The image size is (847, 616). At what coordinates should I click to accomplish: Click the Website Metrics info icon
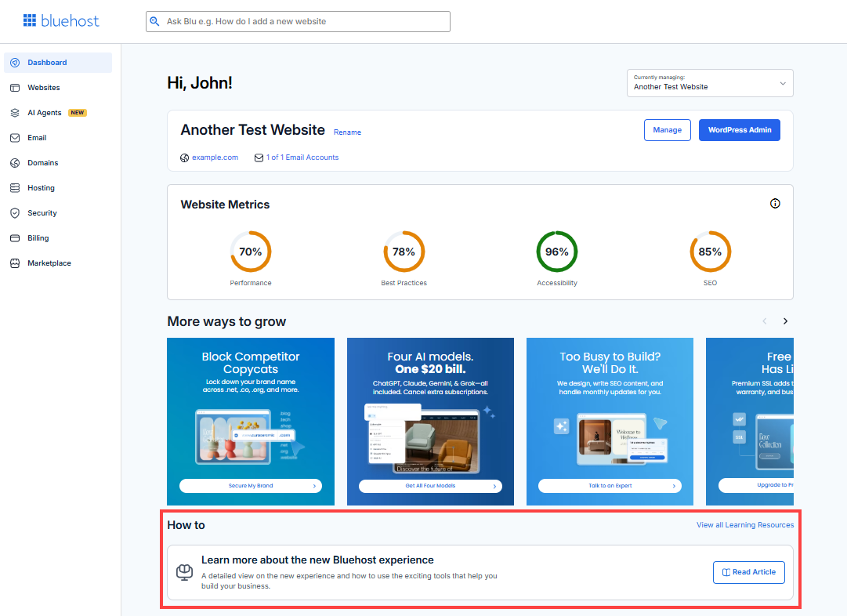click(x=775, y=204)
